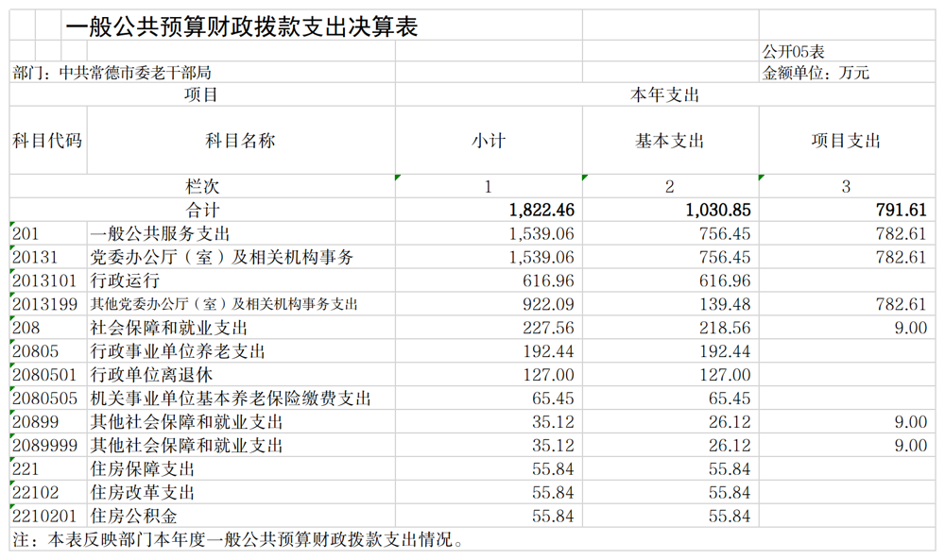The width and height of the screenshot is (945, 560).
Task: Click the 科目代码 column header
Action: pyautogui.click(x=47, y=141)
